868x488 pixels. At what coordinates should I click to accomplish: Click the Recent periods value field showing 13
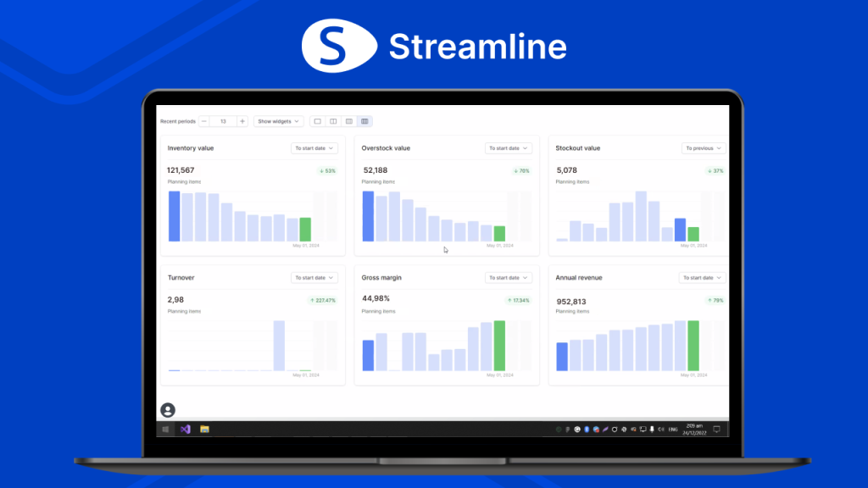[x=223, y=121]
